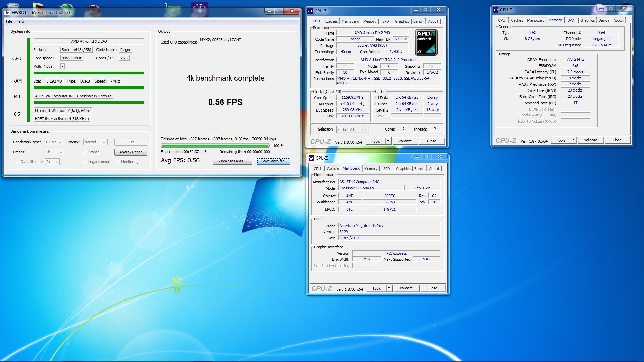Click the Used CPU capabilities text box
644x362 pixels.
pos(242,42)
